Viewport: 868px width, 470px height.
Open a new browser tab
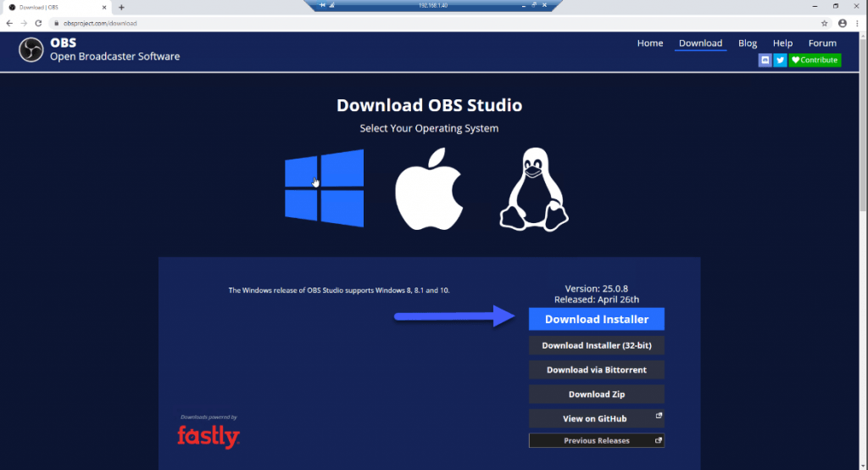click(x=121, y=7)
